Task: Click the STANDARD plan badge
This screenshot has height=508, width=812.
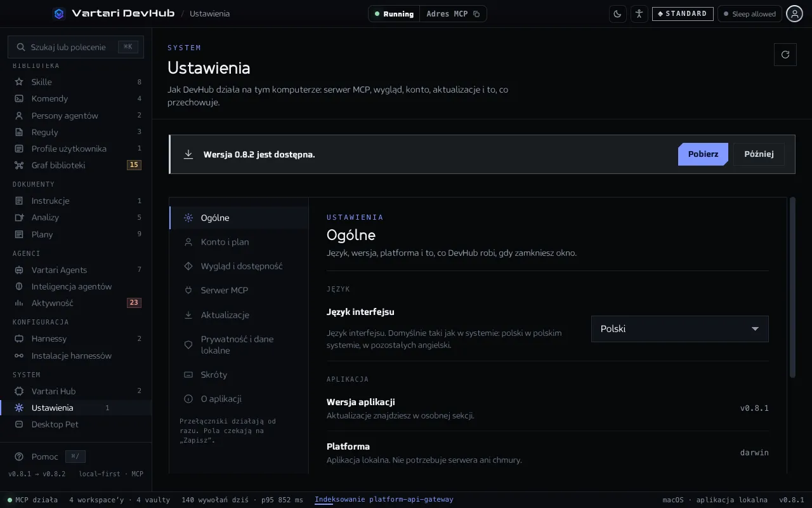Action: (683, 14)
